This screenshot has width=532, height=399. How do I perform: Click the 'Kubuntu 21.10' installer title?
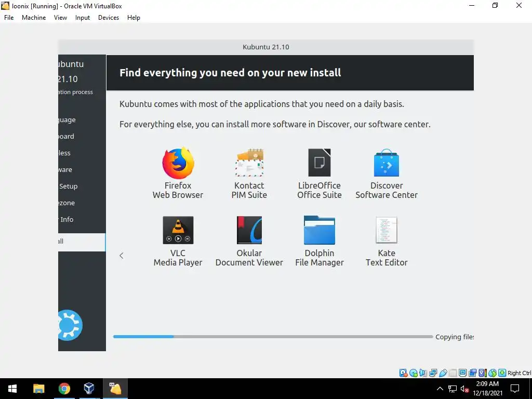[x=266, y=47]
